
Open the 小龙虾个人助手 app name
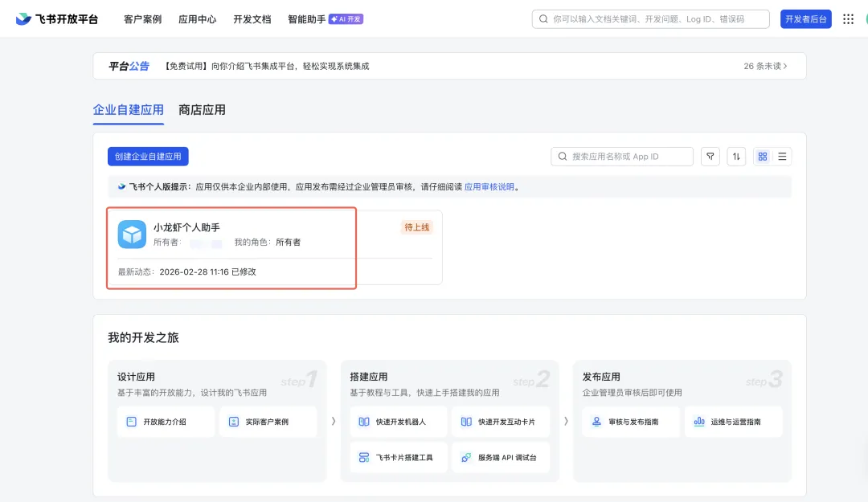[186, 227]
